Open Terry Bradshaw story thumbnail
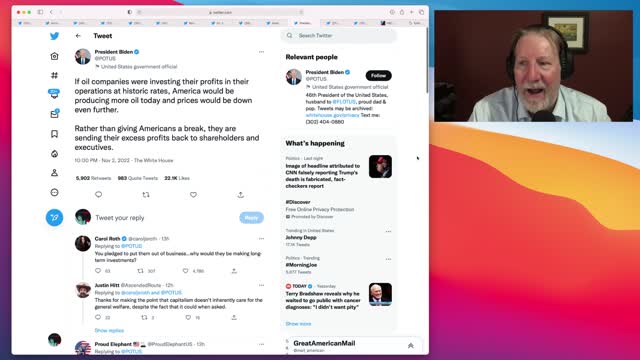The image size is (640, 360). pyautogui.click(x=380, y=294)
